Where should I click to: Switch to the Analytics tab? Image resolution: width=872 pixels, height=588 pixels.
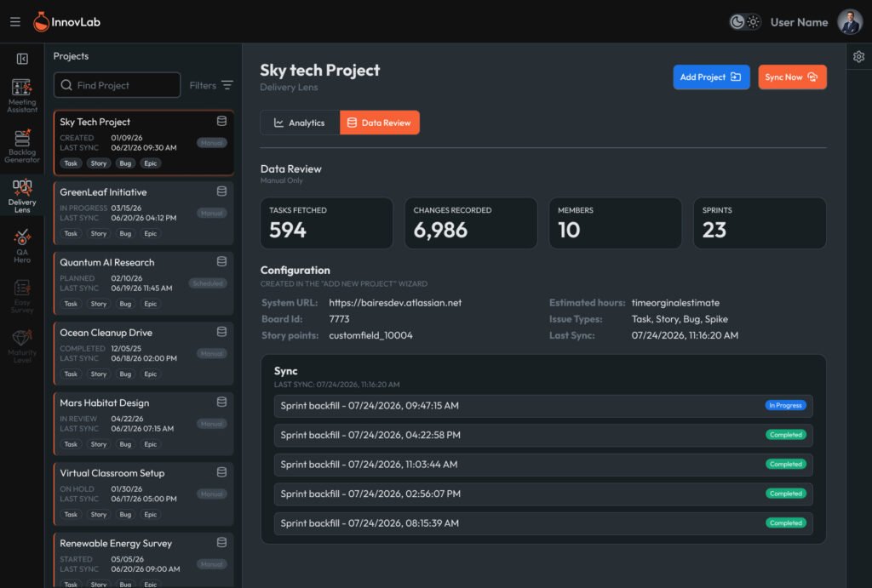(300, 123)
